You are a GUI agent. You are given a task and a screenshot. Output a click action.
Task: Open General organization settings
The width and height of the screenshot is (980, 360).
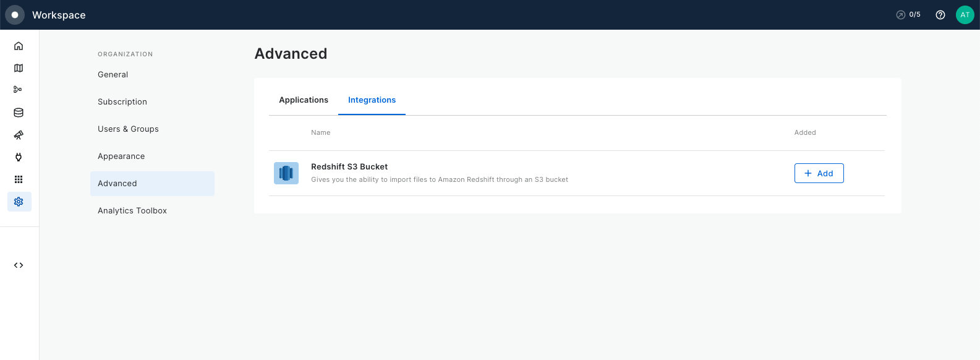tap(113, 75)
